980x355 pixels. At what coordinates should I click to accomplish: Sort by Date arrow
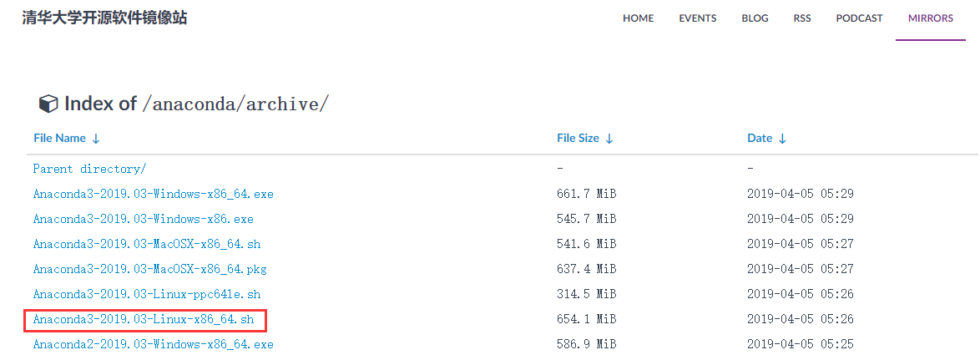tap(782, 139)
